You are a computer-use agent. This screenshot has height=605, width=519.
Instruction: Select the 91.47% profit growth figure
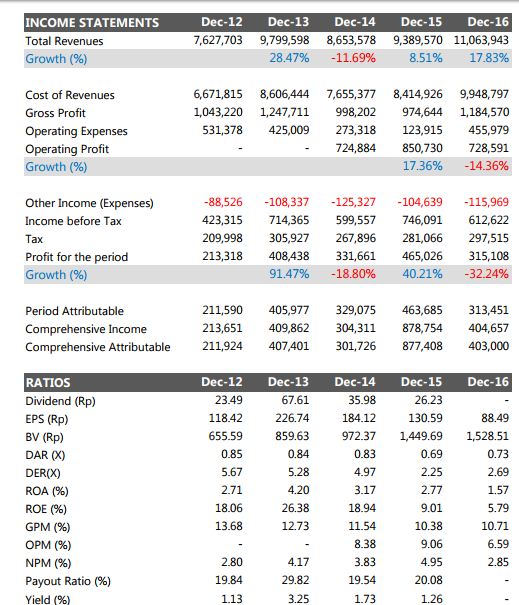tap(289, 274)
